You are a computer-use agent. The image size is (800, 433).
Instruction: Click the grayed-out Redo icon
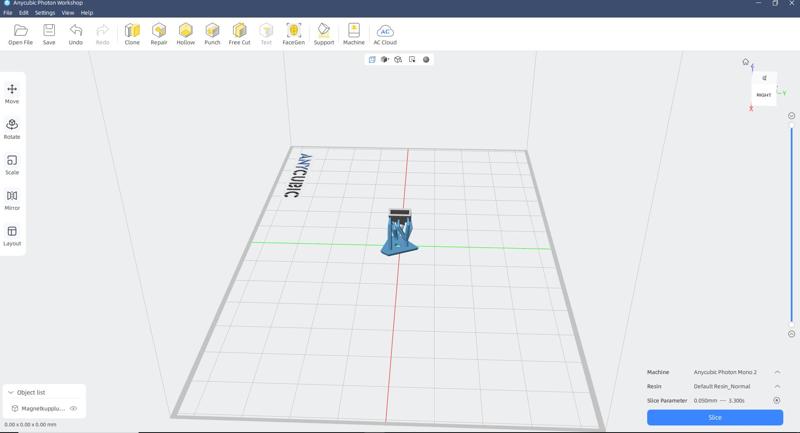pyautogui.click(x=103, y=34)
